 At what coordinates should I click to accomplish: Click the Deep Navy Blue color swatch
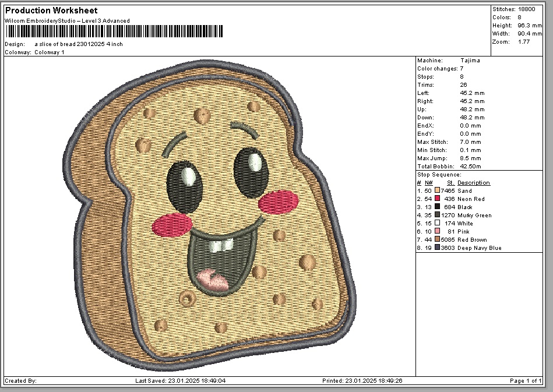(x=437, y=248)
